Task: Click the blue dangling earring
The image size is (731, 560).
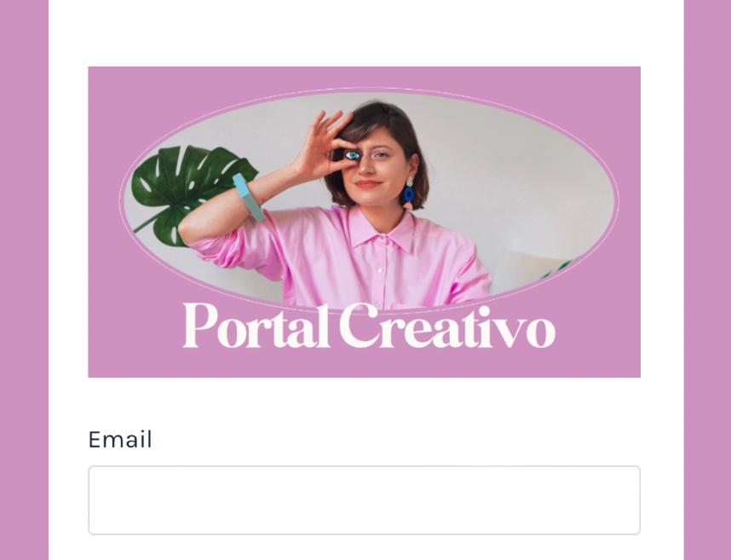Action: tap(409, 193)
